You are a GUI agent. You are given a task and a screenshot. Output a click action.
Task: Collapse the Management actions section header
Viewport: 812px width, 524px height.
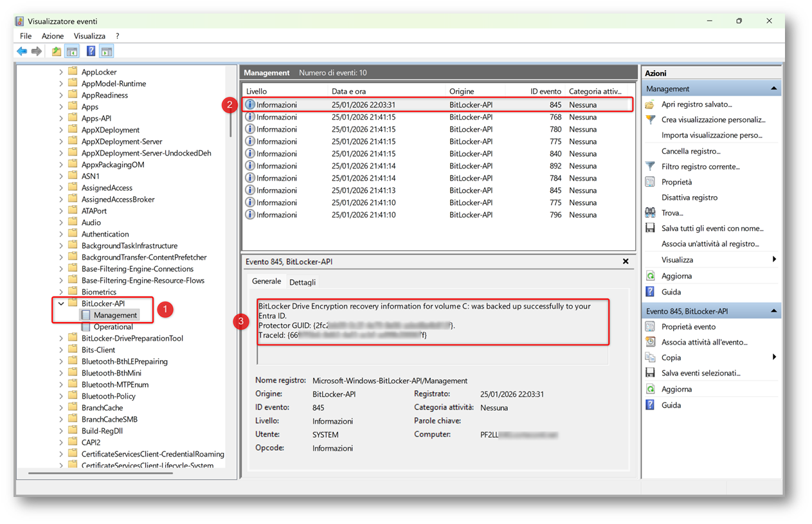773,89
